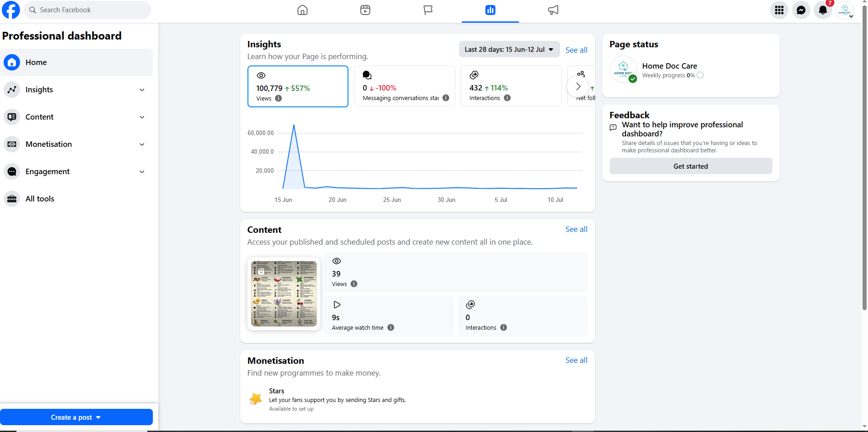868x432 pixels.
Task: Click the info icon next to Interactions 432
Action: [507, 98]
